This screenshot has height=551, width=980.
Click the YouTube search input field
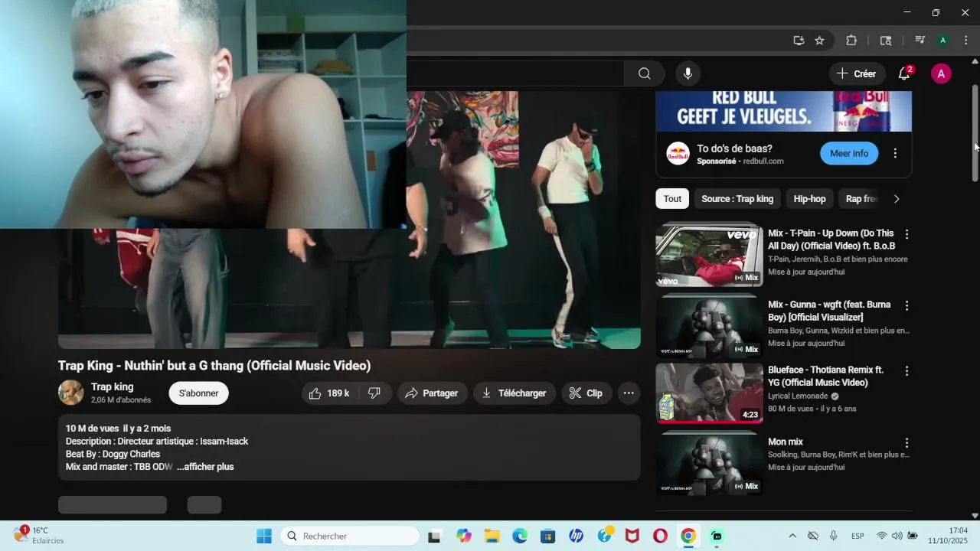click(515, 73)
